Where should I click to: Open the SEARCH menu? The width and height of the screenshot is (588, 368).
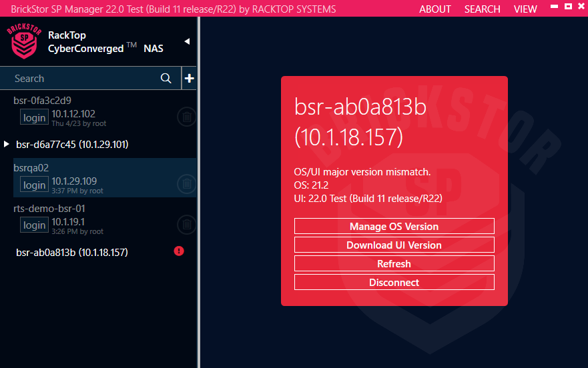point(482,9)
